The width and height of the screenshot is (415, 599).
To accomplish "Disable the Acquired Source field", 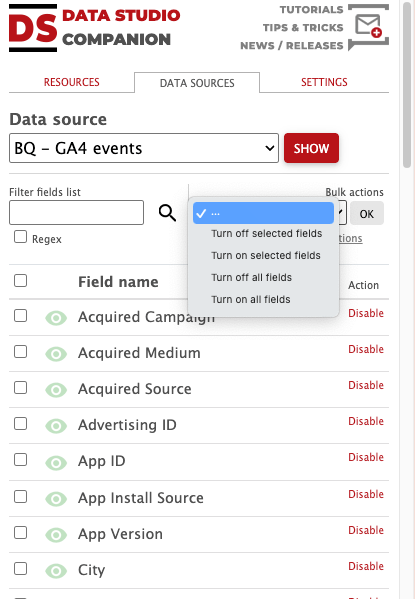I will click(366, 385).
